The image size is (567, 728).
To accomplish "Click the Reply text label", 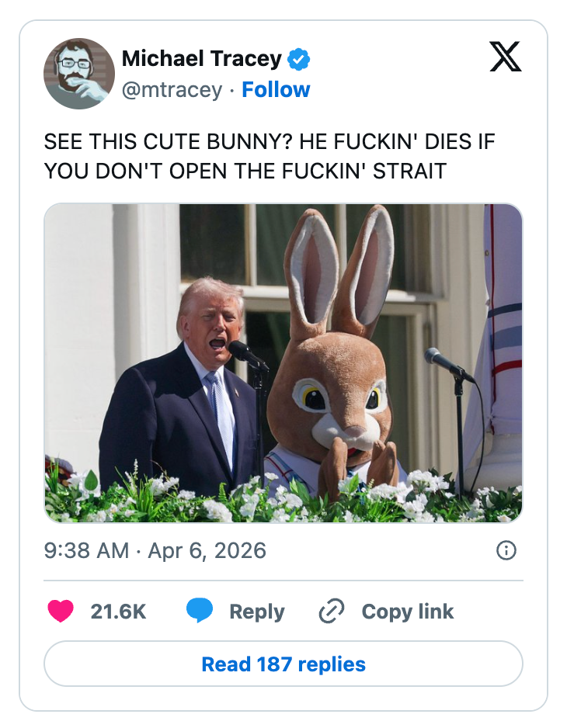I will (257, 612).
